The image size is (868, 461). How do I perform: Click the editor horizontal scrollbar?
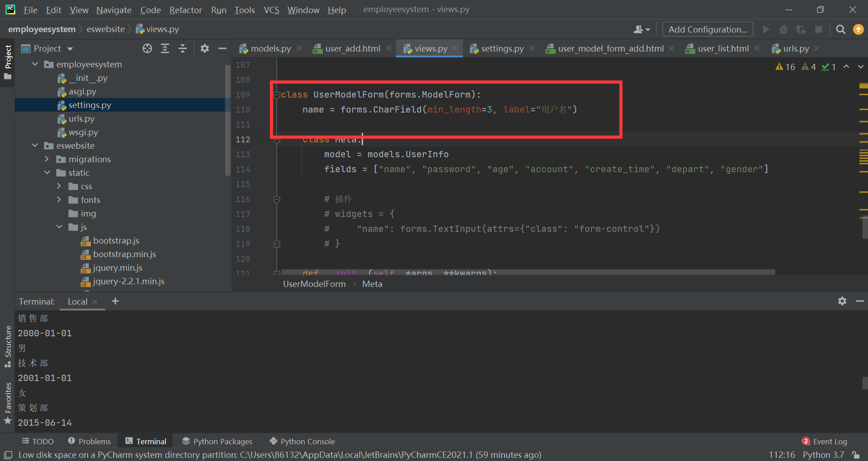click(x=528, y=272)
